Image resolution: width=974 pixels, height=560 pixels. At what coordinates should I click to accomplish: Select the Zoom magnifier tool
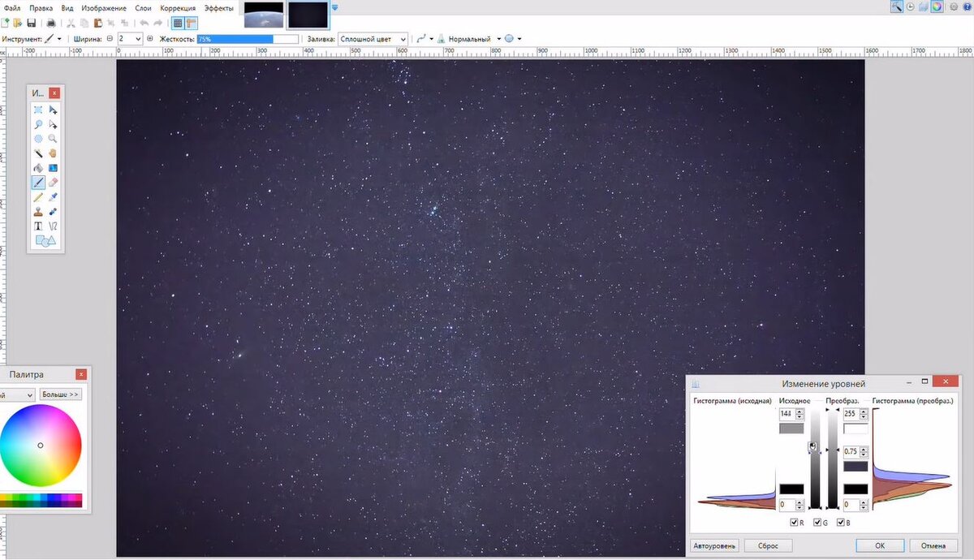[x=53, y=139]
